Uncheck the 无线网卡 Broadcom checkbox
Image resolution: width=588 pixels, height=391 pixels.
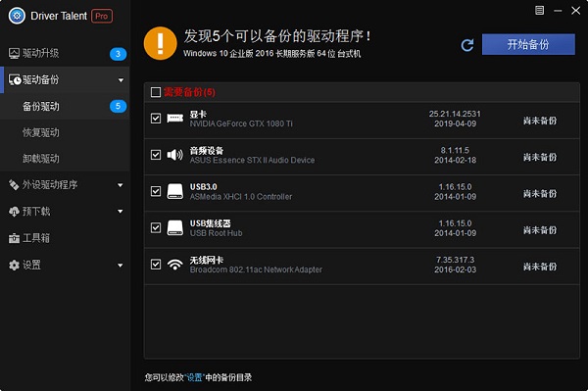(x=156, y=265)
